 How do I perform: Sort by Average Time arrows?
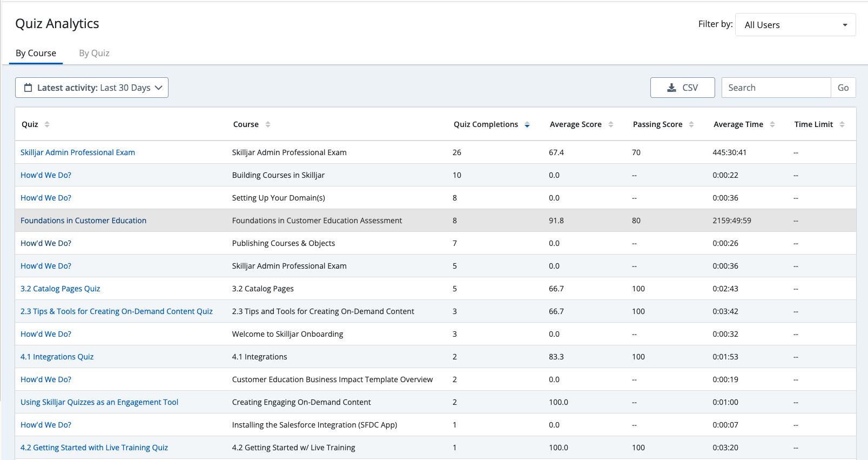(772, 124)
